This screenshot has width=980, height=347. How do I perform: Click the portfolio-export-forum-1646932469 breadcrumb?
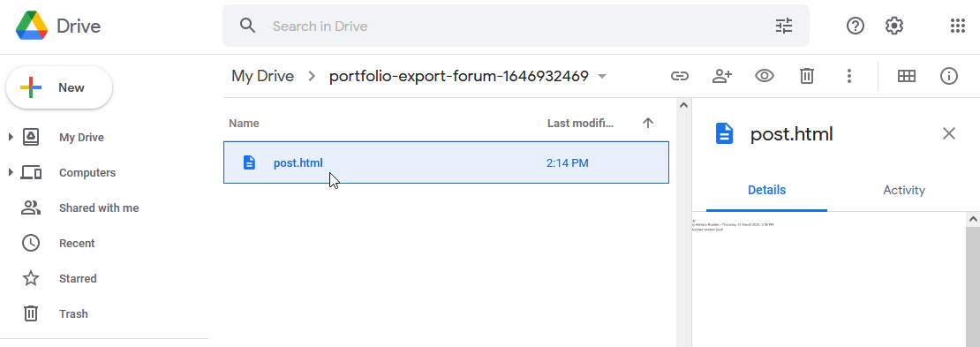click(x=459, y=76)
